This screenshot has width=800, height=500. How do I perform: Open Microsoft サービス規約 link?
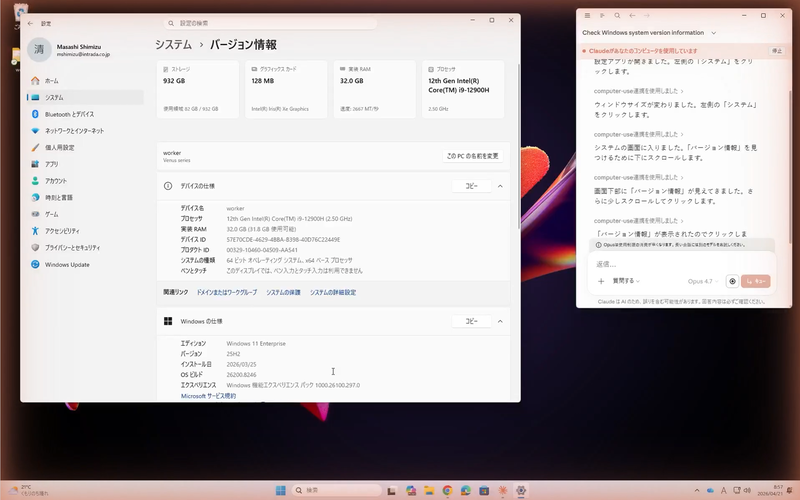208,396
